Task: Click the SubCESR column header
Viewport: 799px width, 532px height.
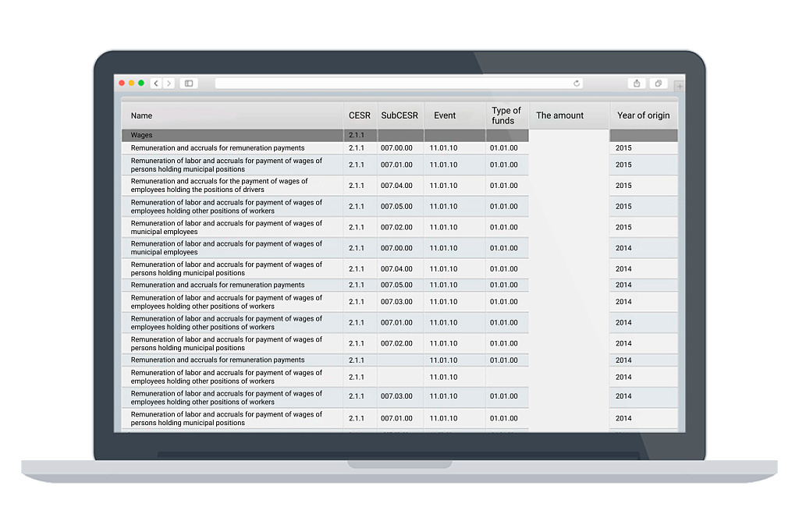Action: (399, 115)
